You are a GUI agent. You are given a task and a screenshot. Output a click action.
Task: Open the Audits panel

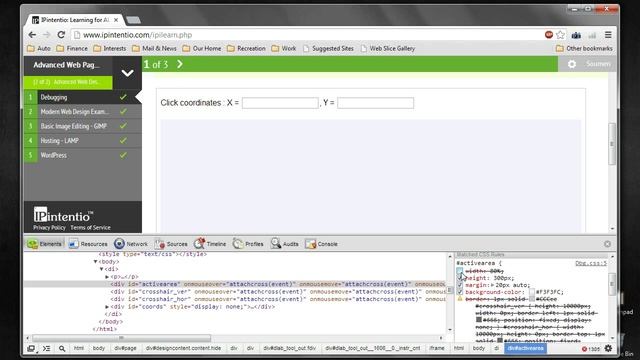click(x=284, y=244)
